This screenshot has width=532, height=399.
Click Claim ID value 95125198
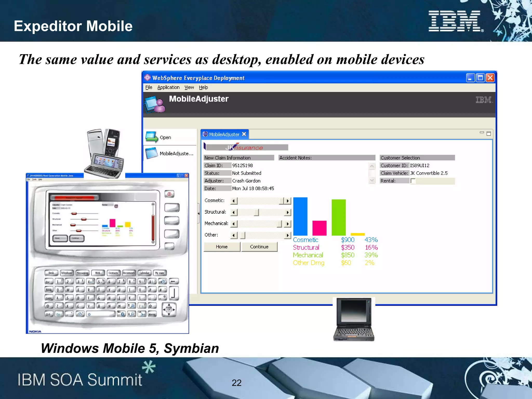coord(242,166)
